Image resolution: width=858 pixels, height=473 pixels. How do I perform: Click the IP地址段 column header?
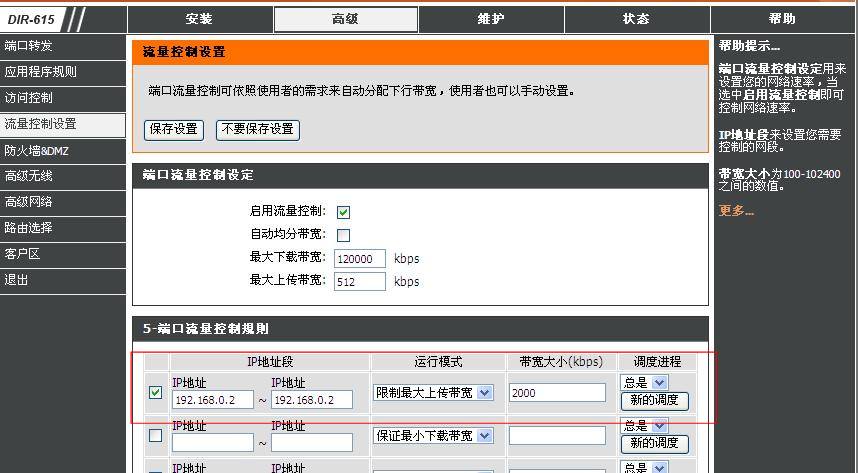270,362
